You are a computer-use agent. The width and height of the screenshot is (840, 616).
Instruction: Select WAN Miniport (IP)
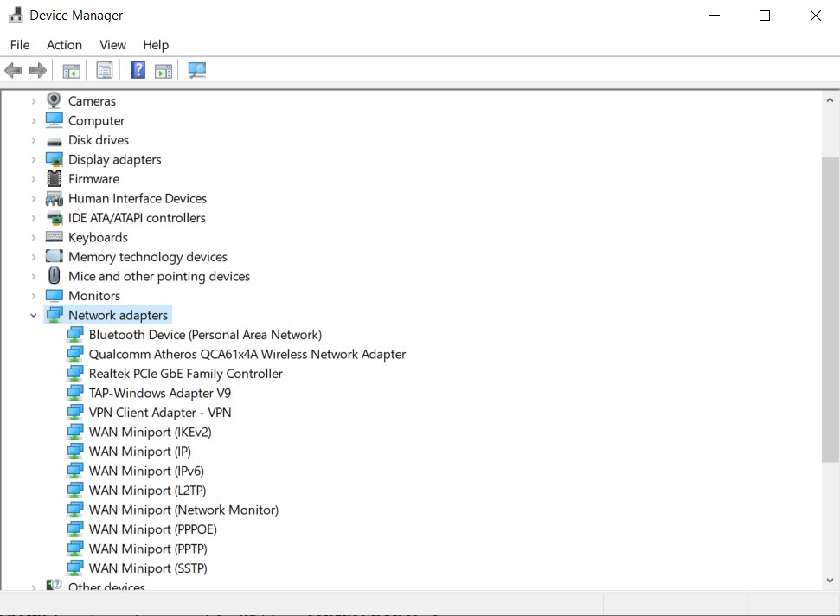pos(140,452)
